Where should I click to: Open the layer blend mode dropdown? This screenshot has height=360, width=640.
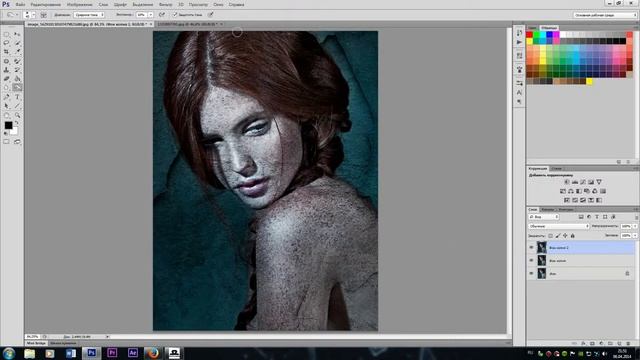(559, 226)
